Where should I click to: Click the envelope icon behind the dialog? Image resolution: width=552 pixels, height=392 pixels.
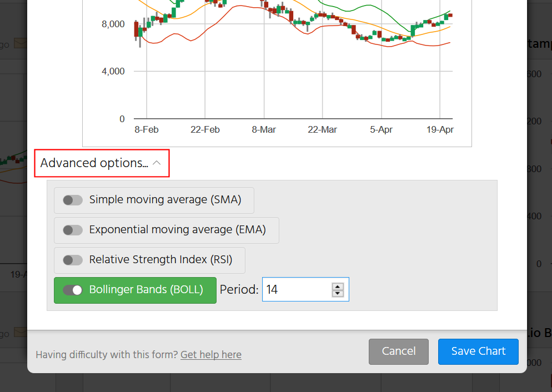20,43
